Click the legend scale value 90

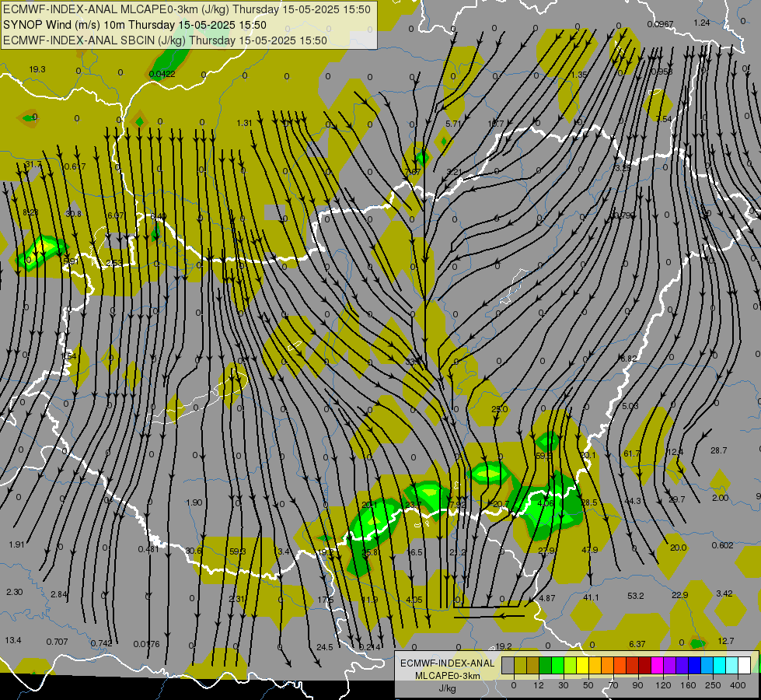click(637, 685)
